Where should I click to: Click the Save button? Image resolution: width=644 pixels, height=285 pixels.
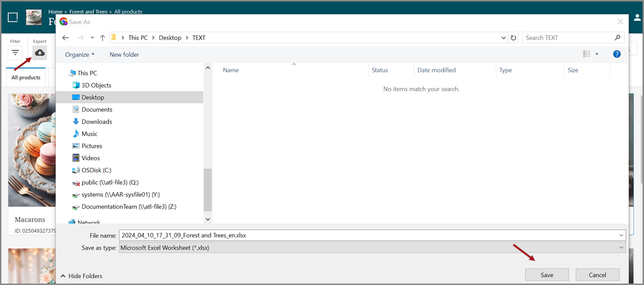547,275
